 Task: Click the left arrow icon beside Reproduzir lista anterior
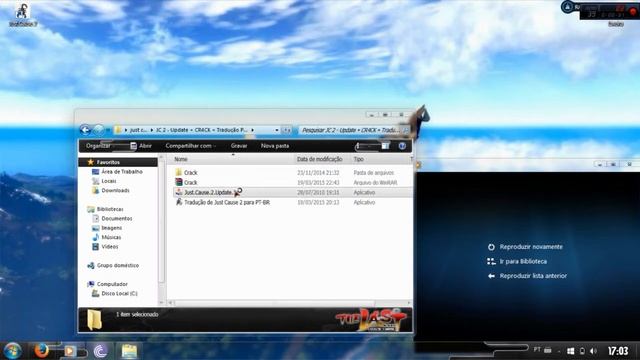491,276
